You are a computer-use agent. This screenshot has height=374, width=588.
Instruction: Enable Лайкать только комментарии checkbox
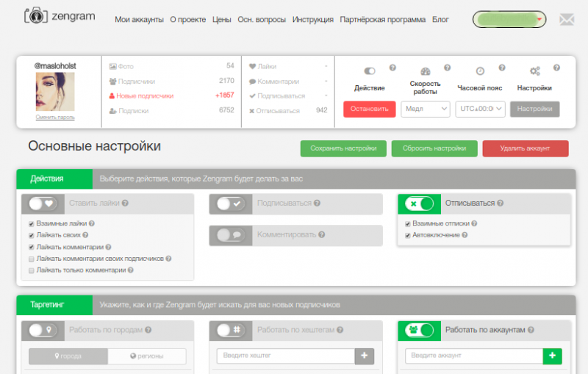click(x=31, y=270)
